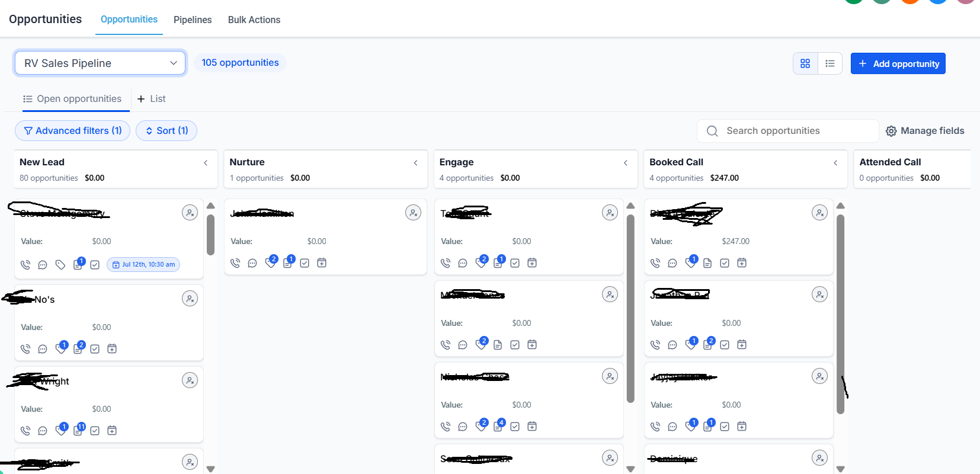Click the New Lead column scrollbar thumb
This screenshot has height=474, width=980.
pyautogui.click(x=210, y=235)
